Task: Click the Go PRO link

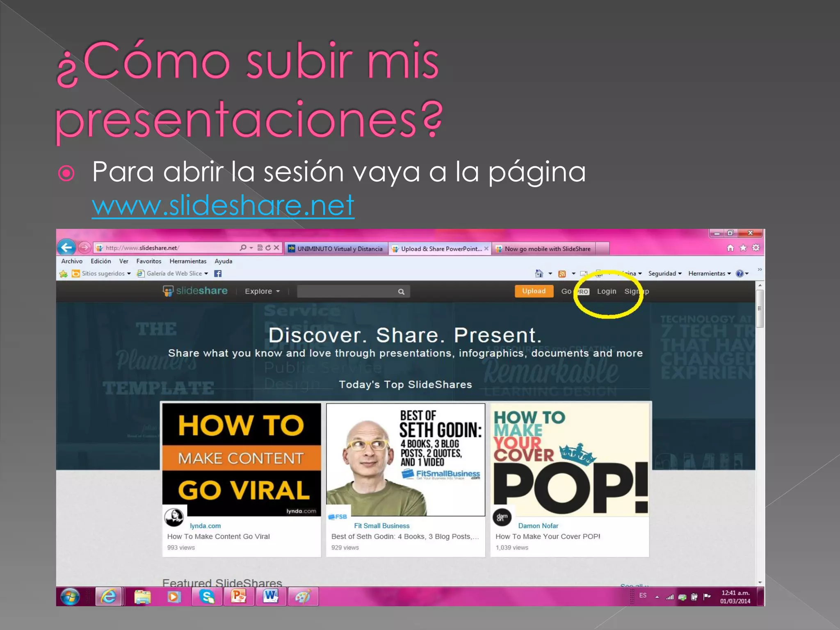Action: 575,291
